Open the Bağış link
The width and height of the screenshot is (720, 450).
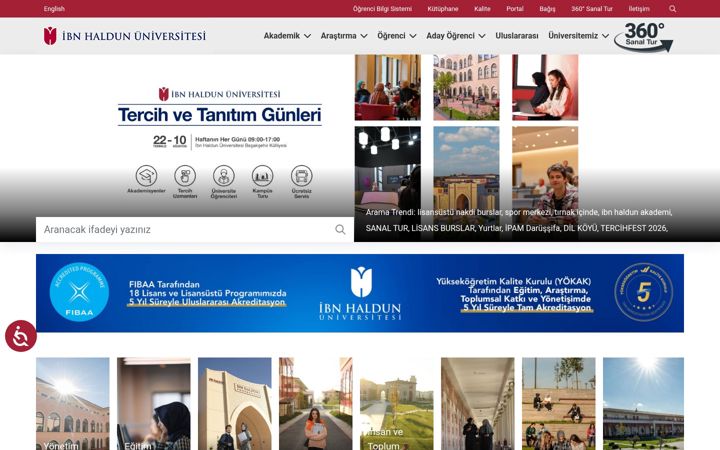(x=547, y=9)
